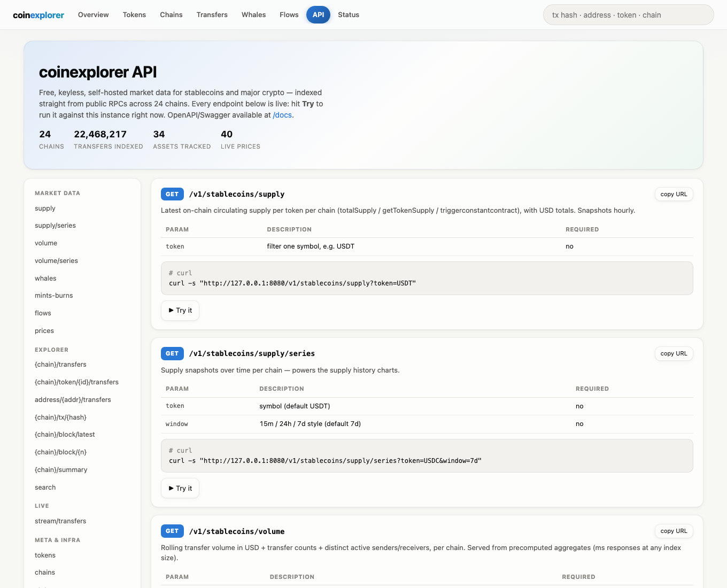
Task: Open address/{addr}/transfers sidebar entry
Action: pyautogui.click(x=73, y=400)
